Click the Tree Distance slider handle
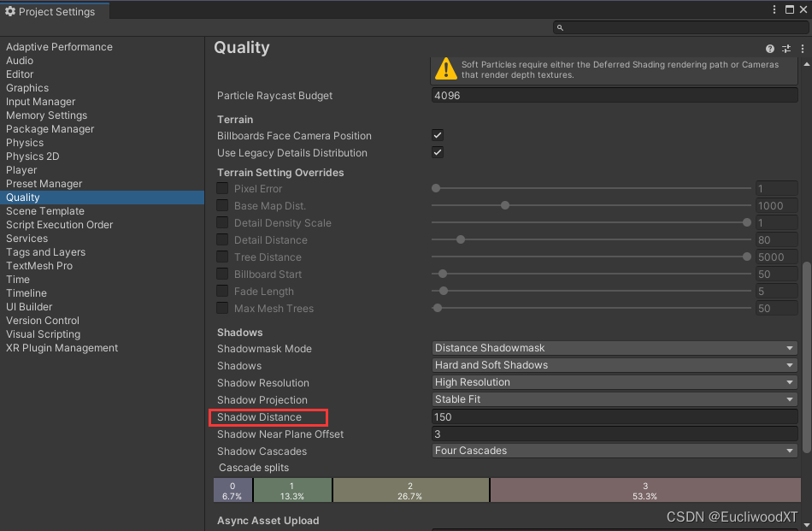This screenshot has height=531, width=812. pos(747,257)
